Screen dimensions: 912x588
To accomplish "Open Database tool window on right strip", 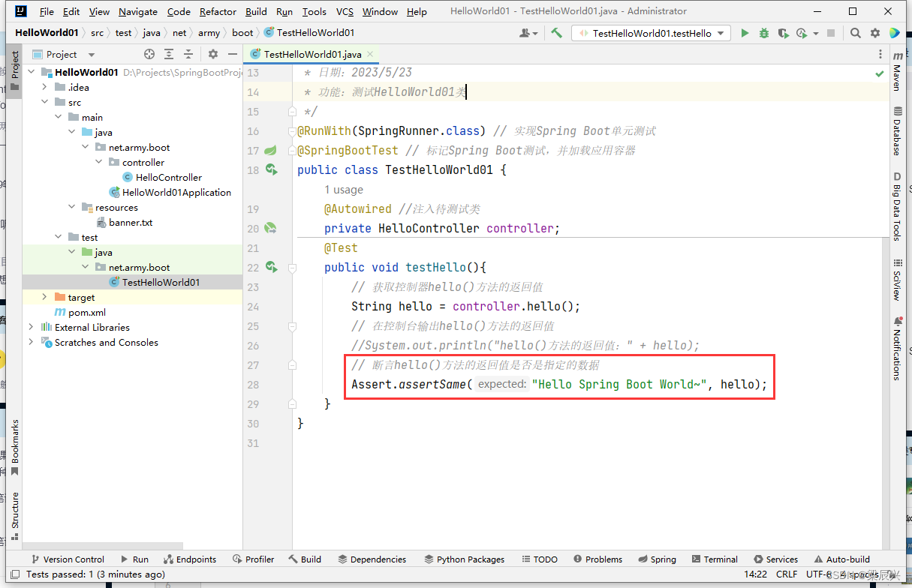I will pos(897,130).
